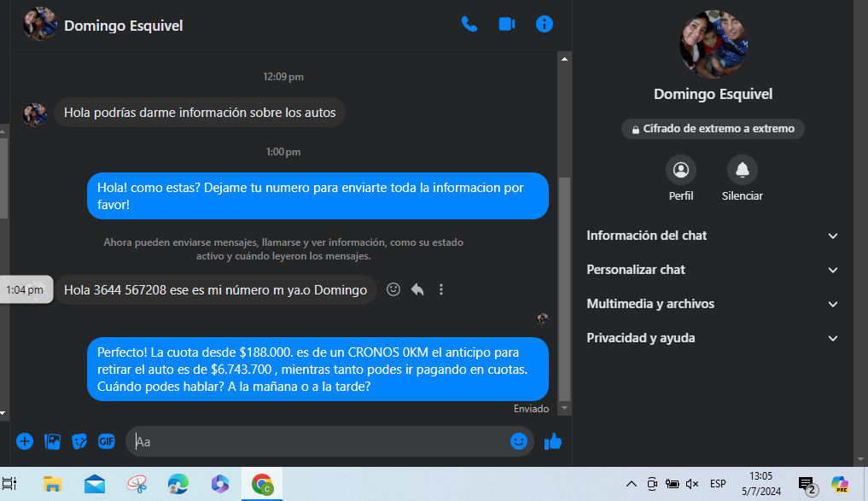This screenshot has width=868, height=501.
Task: Open the GIF picker
Action: (x=107, y=441)
